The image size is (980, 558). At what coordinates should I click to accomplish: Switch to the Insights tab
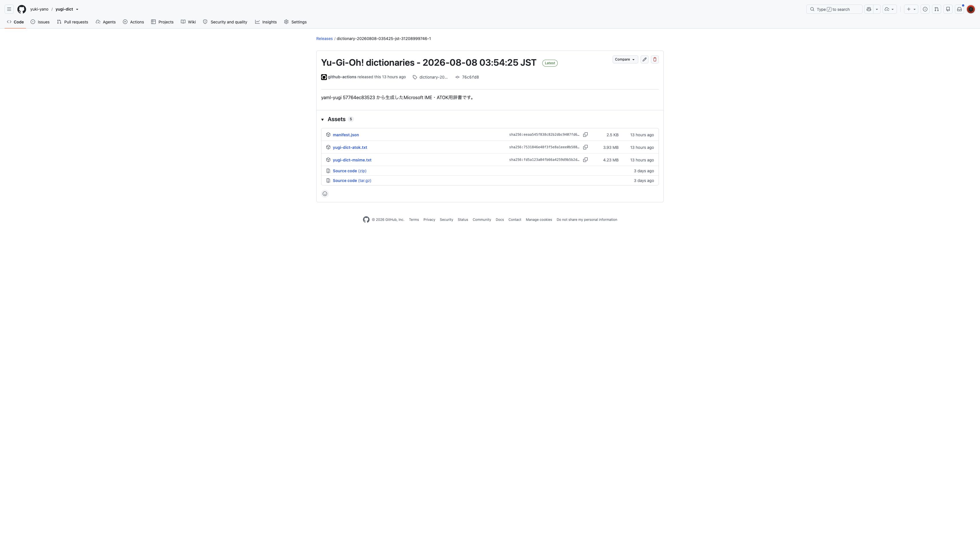(x=266, y=22)
